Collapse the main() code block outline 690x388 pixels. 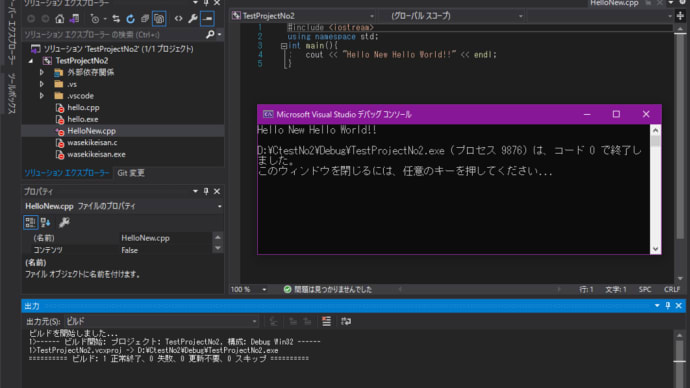point(284,46)
